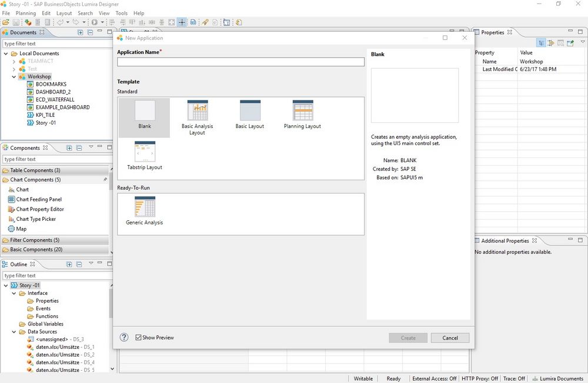
Task: Click the Pin to Selection Properties icon
Action: [570, 43]
